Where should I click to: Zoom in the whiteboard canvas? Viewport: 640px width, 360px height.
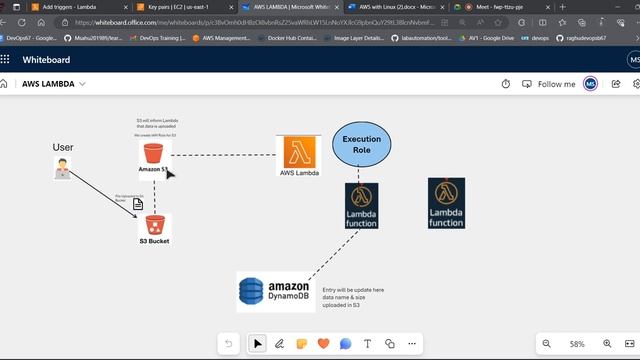click(x=607, y=344)
